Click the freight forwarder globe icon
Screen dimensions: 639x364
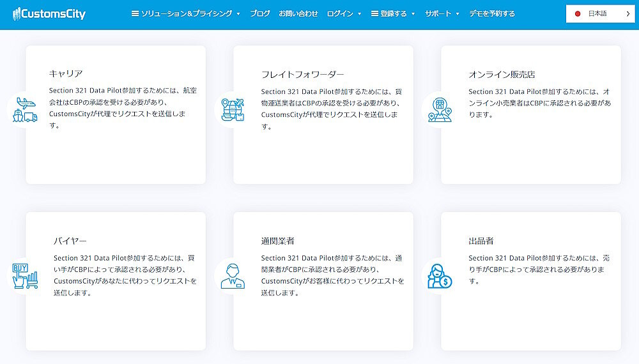tap(232, 110)
